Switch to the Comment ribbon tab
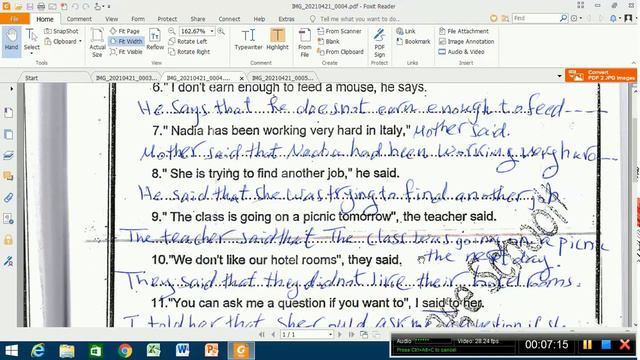Screen dimensions: 640x360 [79, 19]
